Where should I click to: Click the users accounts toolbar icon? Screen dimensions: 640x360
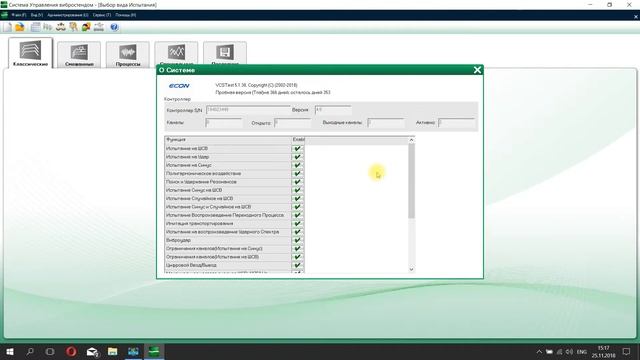86,27
